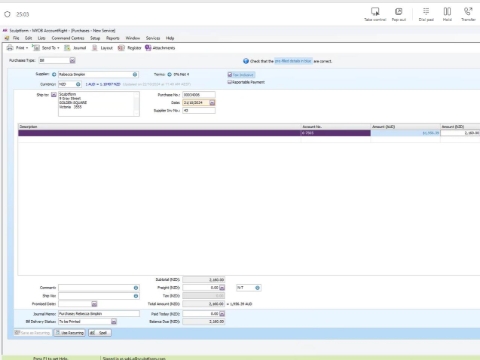Click the Take control icon

click(375, 14)
